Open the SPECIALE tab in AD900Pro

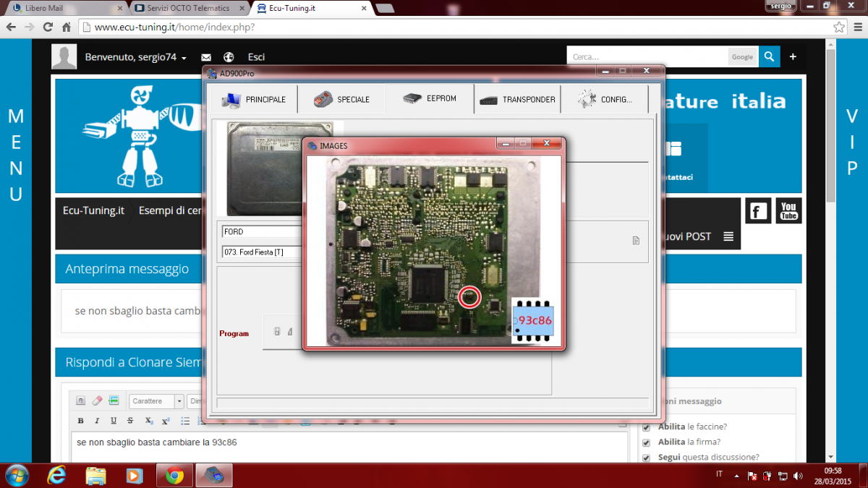341,100
